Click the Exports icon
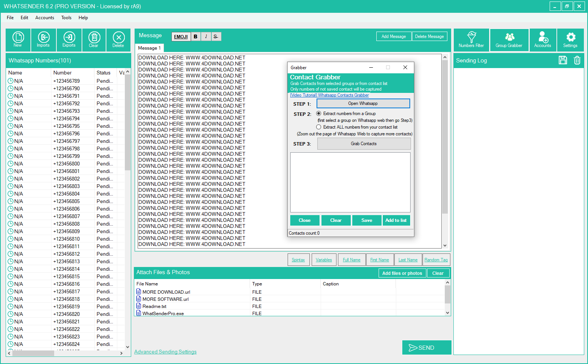The height and width of the screenshot is (364, 588). [69, 39]
